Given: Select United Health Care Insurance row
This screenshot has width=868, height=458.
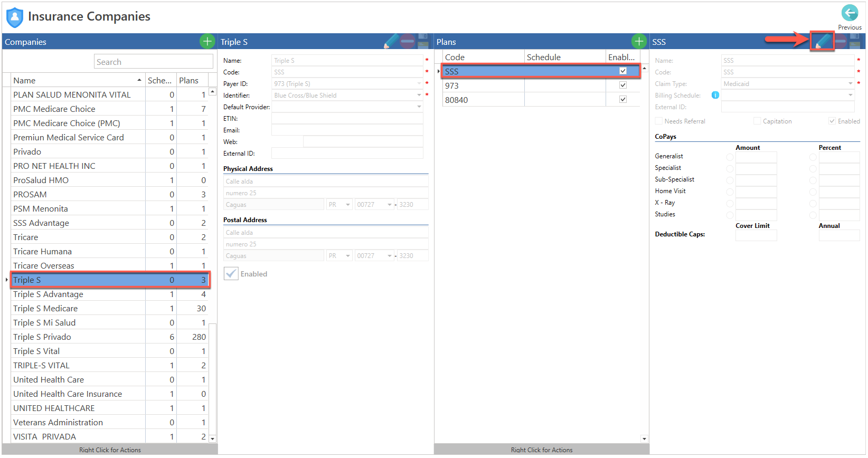Looking at the screenshot, I should 110,394.
